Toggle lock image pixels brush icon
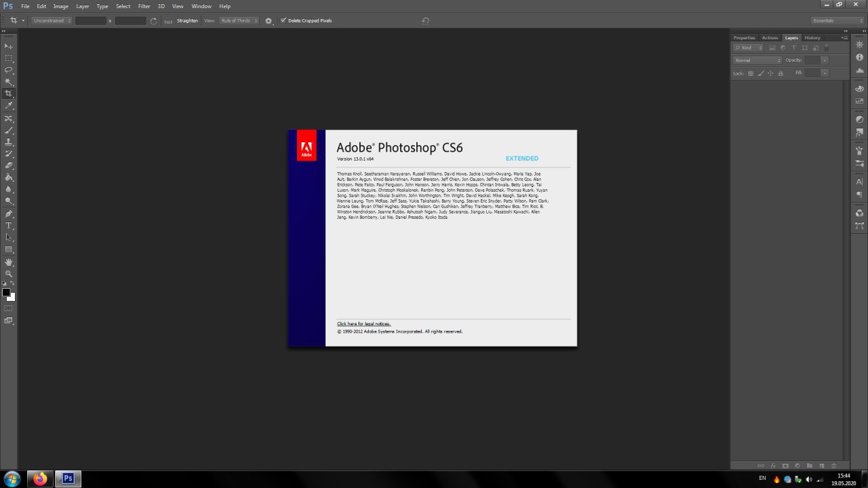The height and width of the screenshot is (488, 868). pos(761,73)
